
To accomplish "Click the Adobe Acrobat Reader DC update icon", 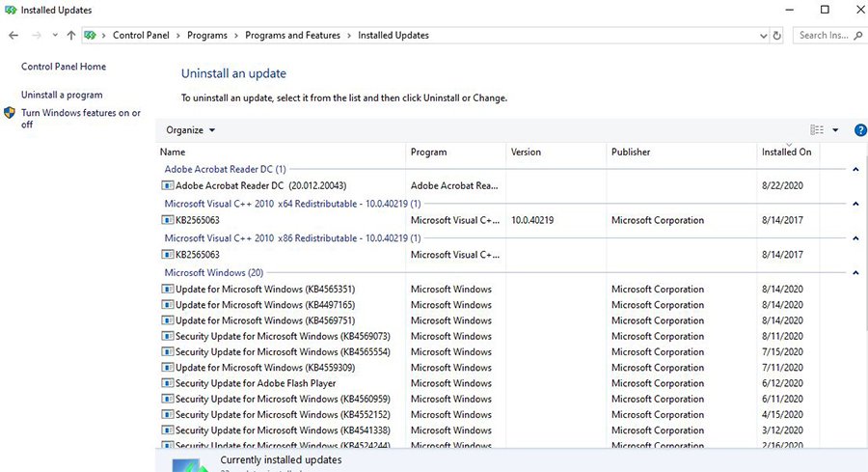I will pyautogui.click(x=167, y=185).
